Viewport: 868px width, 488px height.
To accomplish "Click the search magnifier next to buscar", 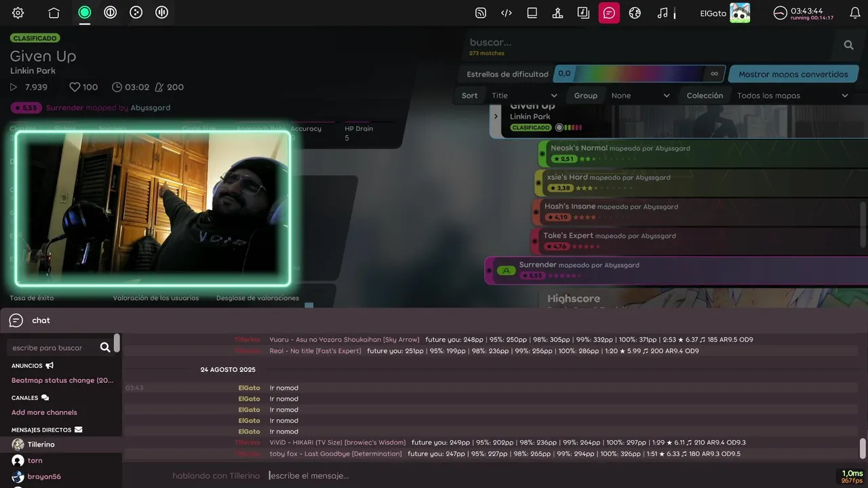I will pos(848,45).
